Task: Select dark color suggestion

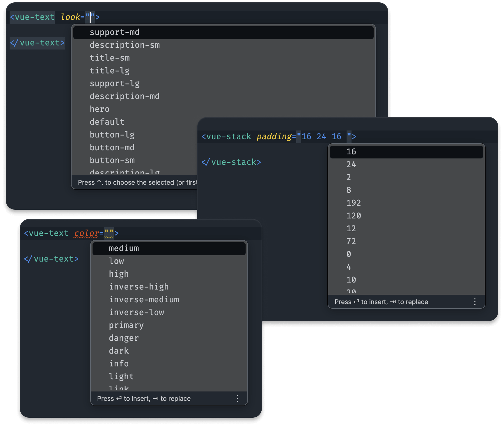Action: click(x=169, y=351)
